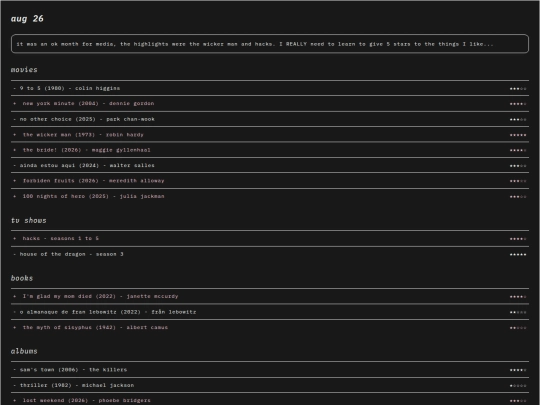
Task: Click house of the dragon season 3 title
Action: tap(71, 254)
